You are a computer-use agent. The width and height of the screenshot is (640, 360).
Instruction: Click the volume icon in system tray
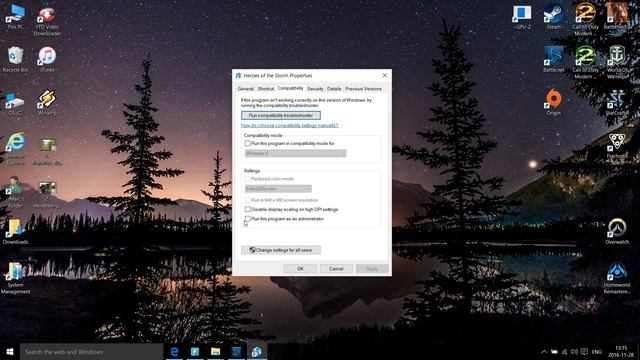tap(574, 351)
